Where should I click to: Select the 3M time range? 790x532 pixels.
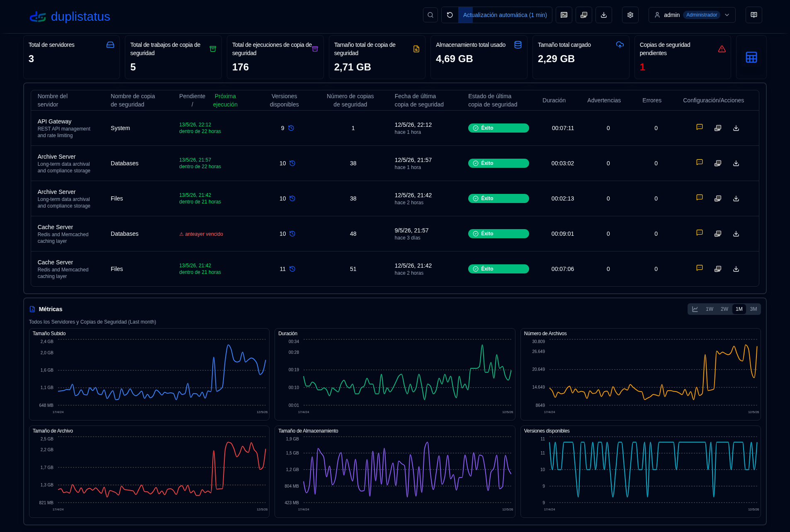pyautogui.click(x=754, y=309)
